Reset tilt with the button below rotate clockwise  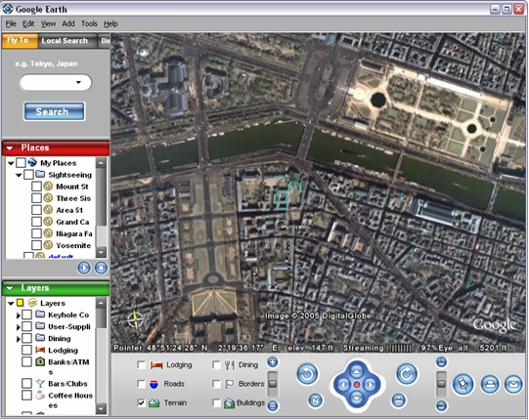pos(398,400)
